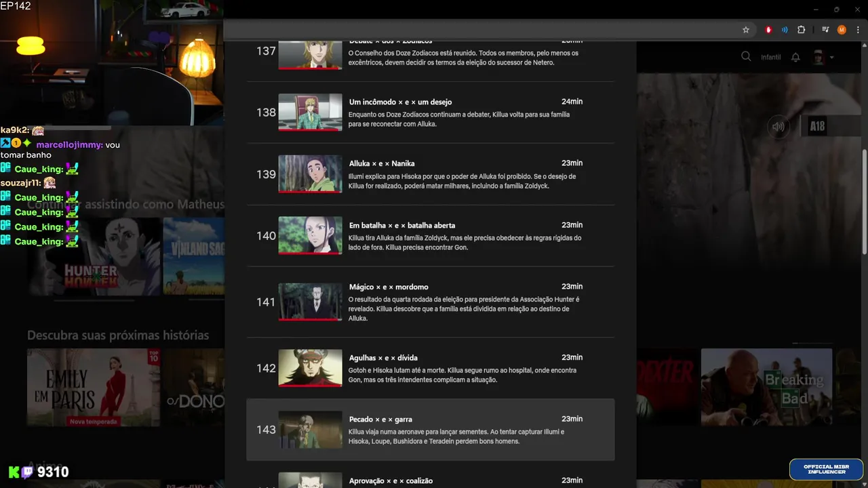Click the 'Descubra suas próximas histórias' heading
This screenshot has height=488, width=868.
(x=118, y=335)
